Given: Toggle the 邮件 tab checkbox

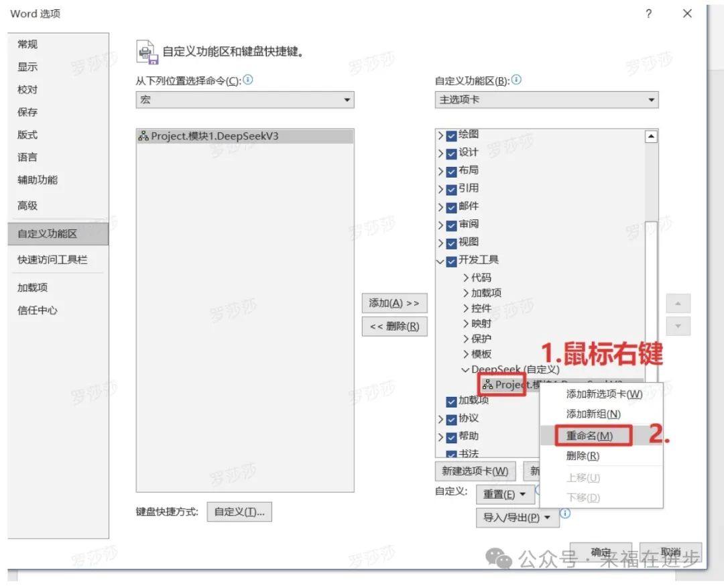Looking at the screenshot, I should [x=452, y=207].
